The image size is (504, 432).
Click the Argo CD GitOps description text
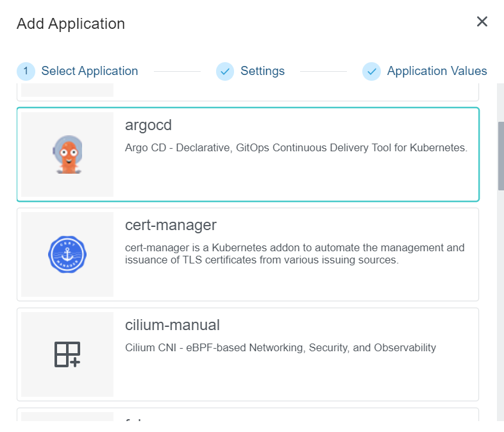[x=296, y=148]
